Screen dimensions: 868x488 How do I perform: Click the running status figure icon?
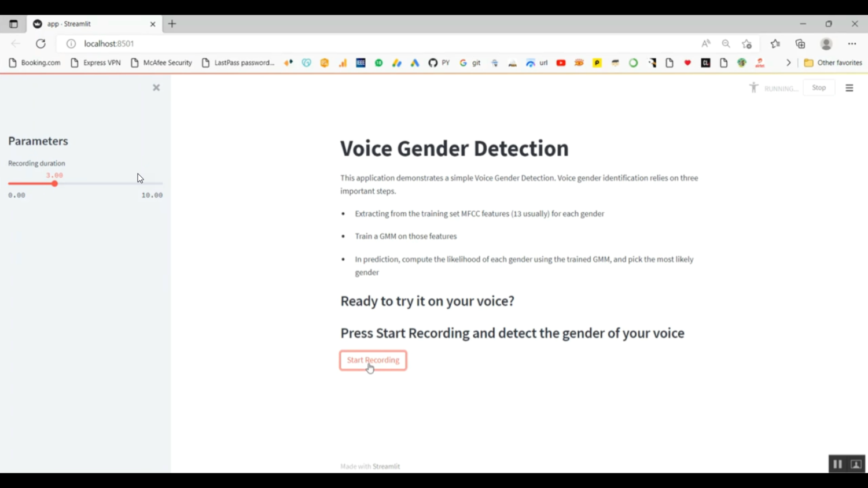coord(753,87)
